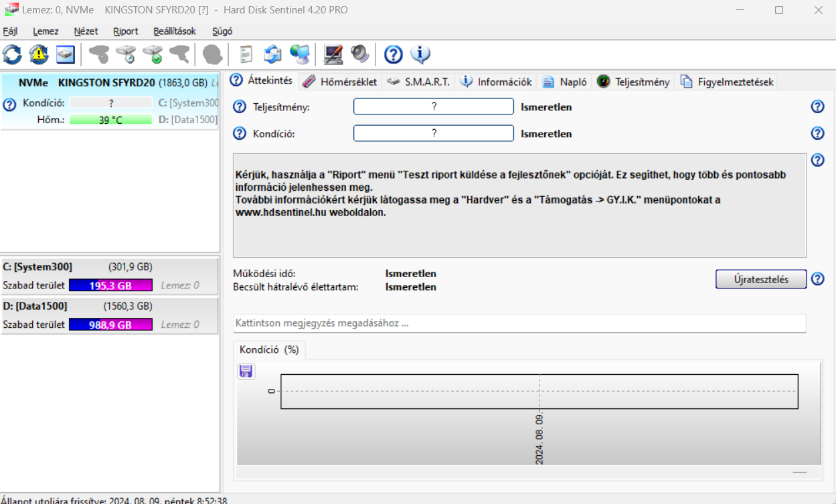Select the Áttekintés tab
Image resolution: width=836 pixels, height=504 pixels.
[x=261, y=80]
